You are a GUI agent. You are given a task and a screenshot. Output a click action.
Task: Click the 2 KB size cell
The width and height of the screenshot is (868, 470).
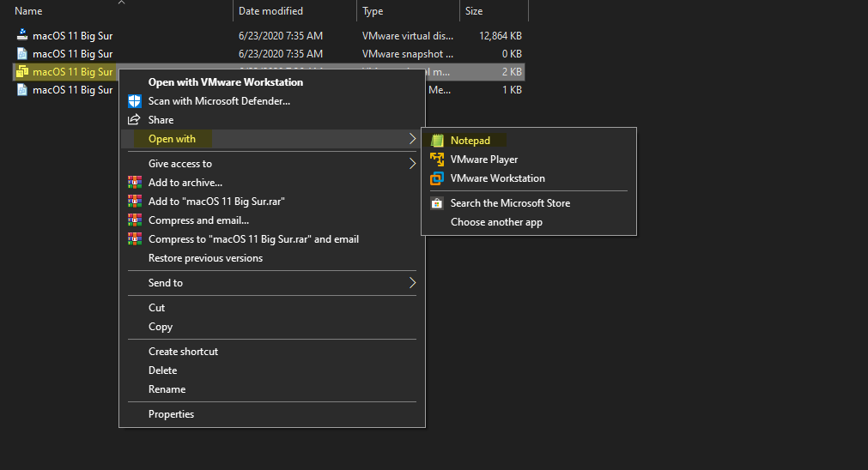coord(512,72)
